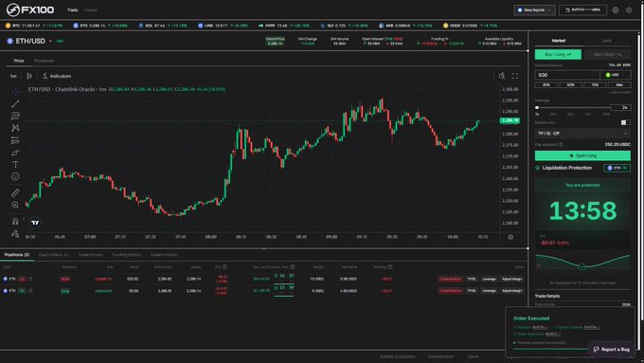
Task: Set amount to Max balance
Action: (619, 84)
